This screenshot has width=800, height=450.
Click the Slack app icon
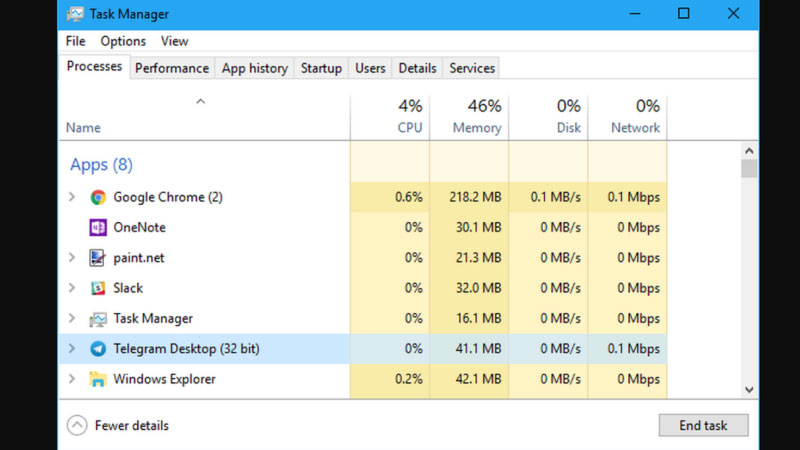coord(98,288)
